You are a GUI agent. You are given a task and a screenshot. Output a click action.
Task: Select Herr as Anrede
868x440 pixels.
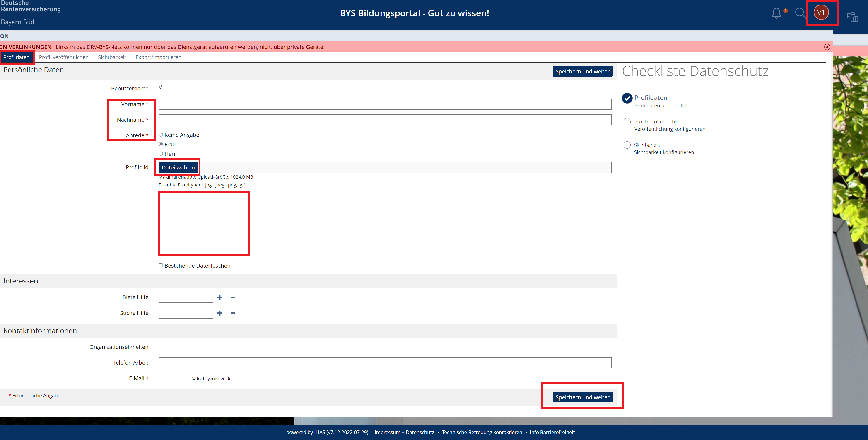(161, 154)
